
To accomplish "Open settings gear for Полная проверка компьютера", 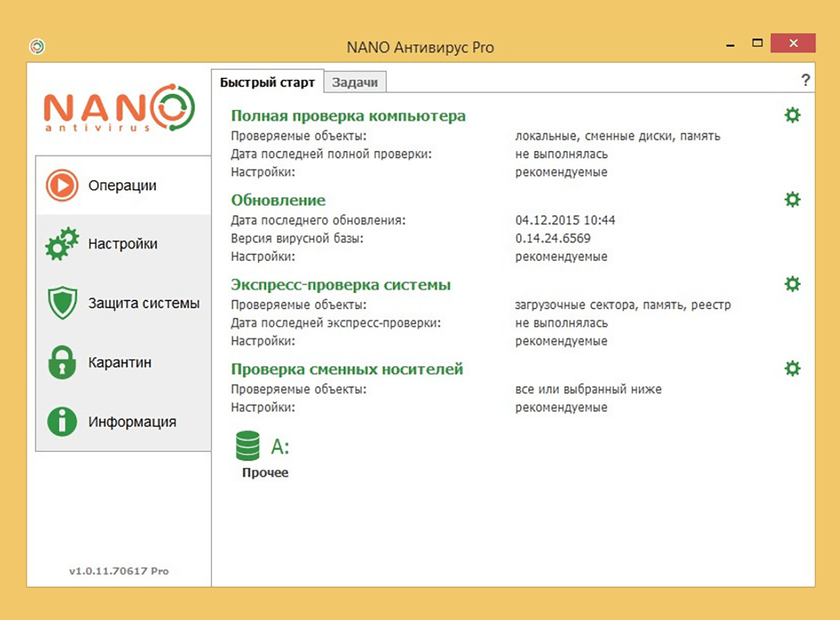I will [x=792, y=115].
